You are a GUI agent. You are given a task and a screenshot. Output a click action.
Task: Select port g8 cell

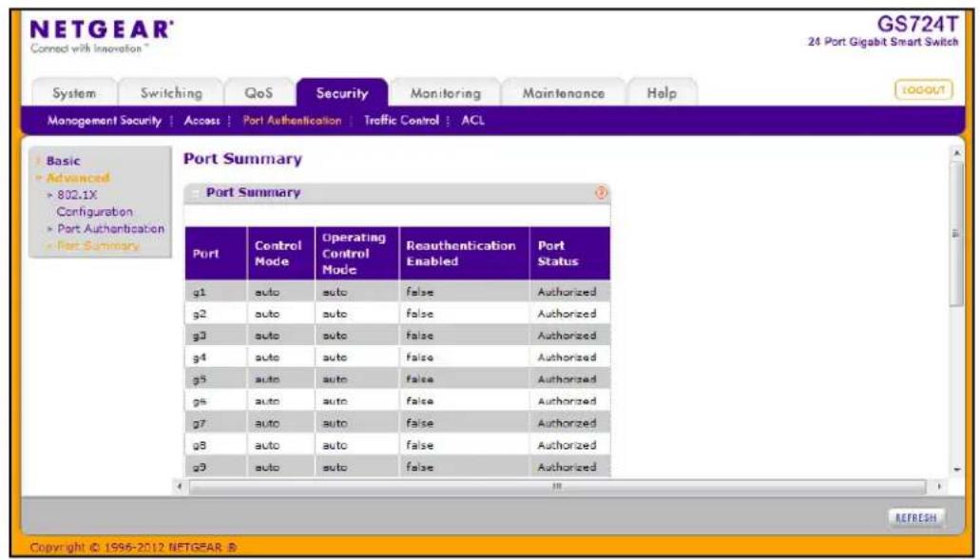tap(216, 445)
